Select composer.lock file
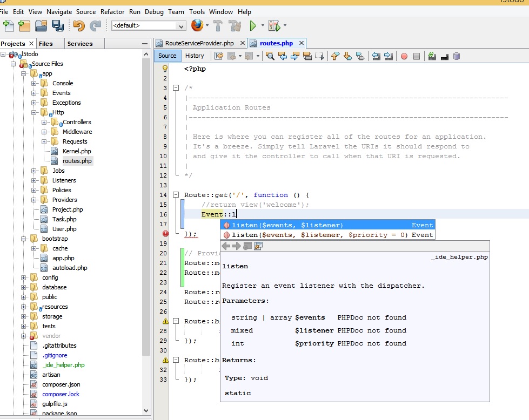This screenshot has width=529, height=420. click(61, 394)
